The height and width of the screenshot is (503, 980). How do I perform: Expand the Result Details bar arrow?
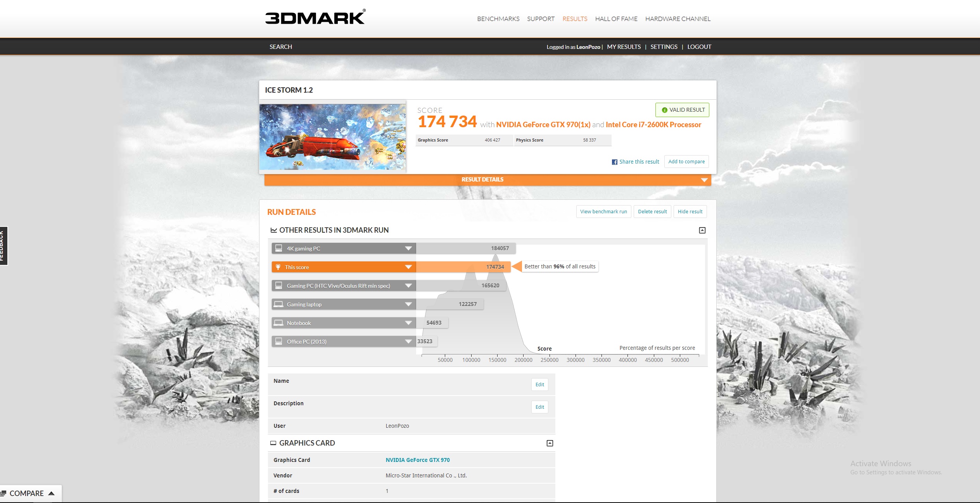click(x=704, y=180)
